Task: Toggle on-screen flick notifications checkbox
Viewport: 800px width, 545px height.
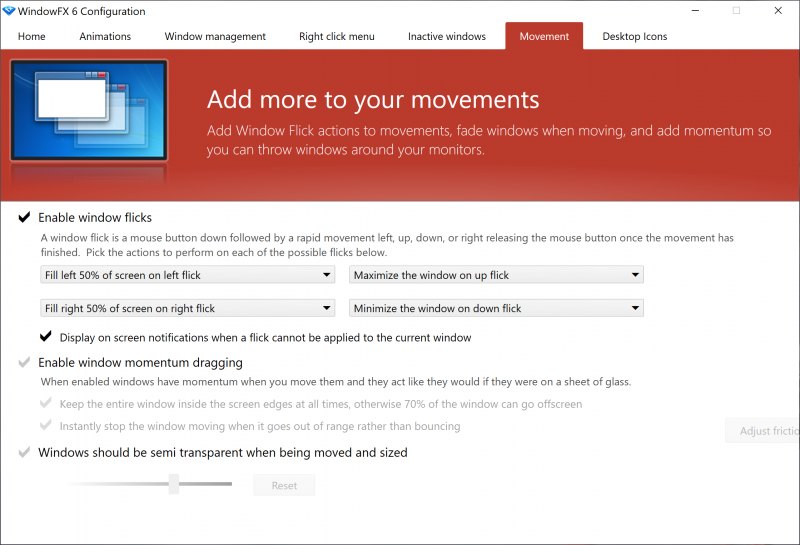Action: (x=45, y=337)
